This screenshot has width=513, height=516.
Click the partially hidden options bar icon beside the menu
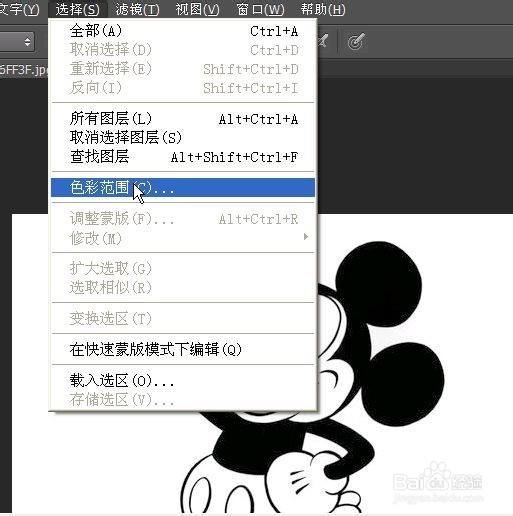[x=323, y=41]
